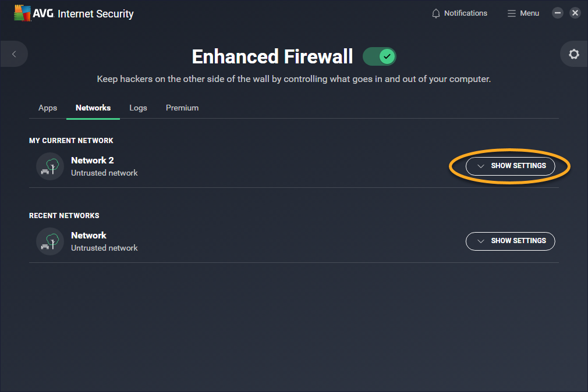Image resolution: width=588 pixels, height=392 pixels.
Task: Minimize the AVG window
Action: 558,13
